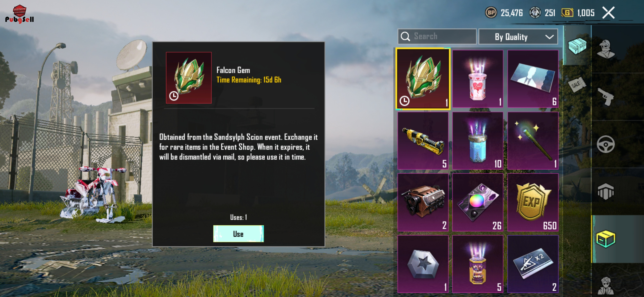This screenshot has width=644, height=297.
Task: Select the color paint card item
Action: pos(478,202)
